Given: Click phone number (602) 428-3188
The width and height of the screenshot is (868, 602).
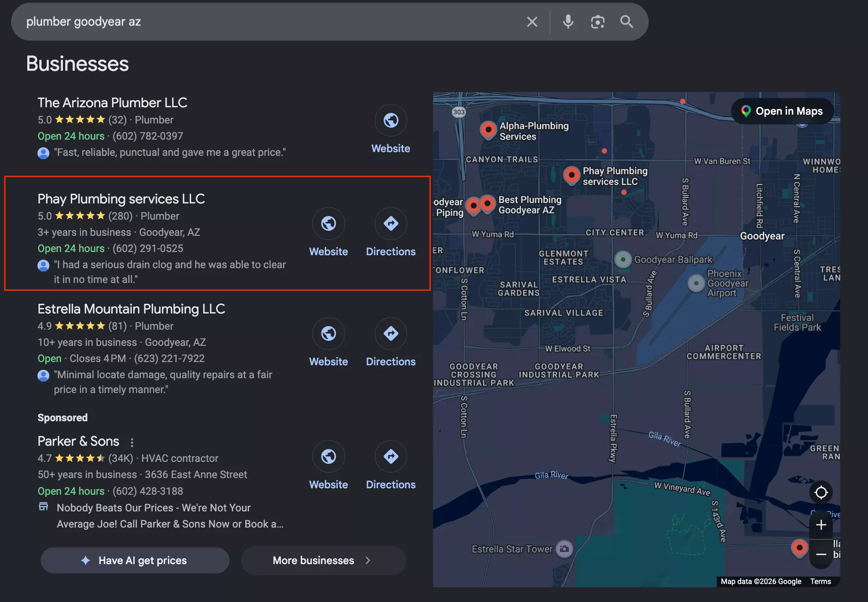Looking at the screenshot, I should pos(148,491).
